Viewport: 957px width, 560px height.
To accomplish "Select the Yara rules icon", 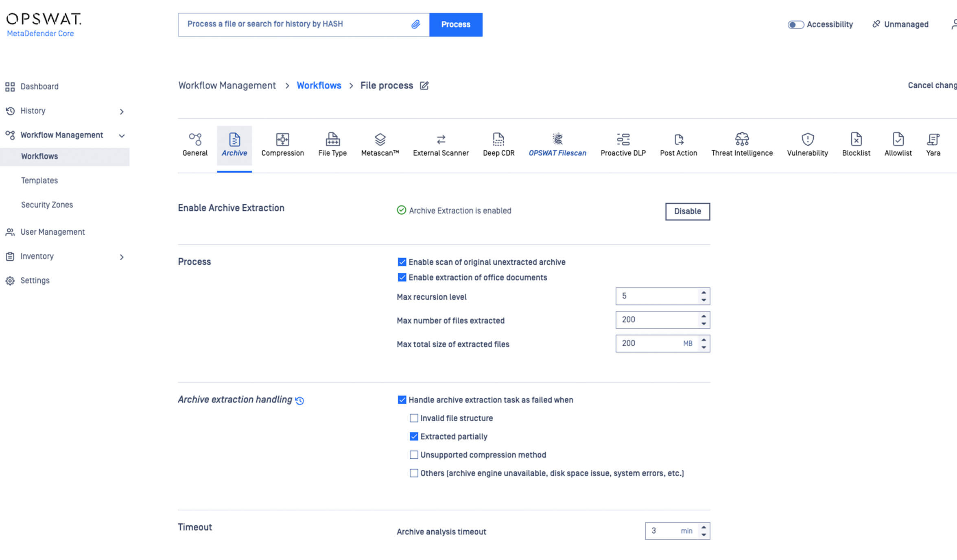I will point(933,139).
